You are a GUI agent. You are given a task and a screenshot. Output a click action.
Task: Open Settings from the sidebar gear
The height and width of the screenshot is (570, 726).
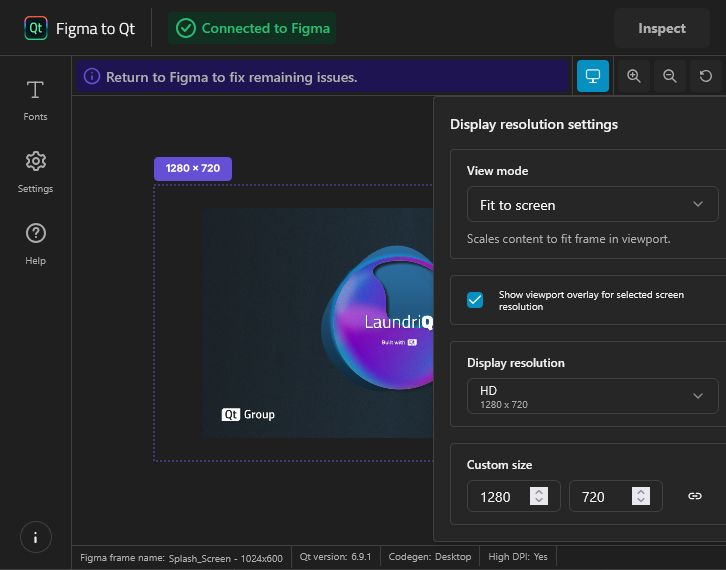[35, 171]
